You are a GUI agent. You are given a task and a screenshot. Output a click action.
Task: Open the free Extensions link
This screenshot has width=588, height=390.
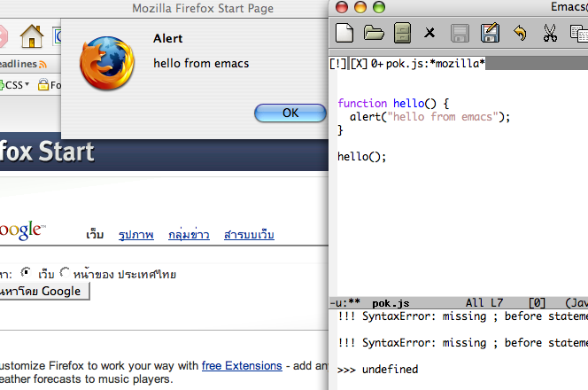242,365
